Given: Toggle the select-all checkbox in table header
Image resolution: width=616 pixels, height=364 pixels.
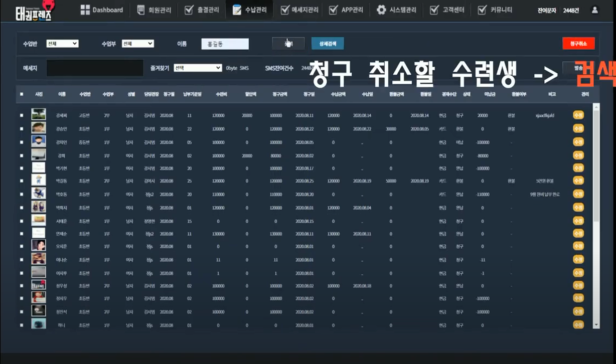Looking at the screenshot, I should tap(22, 94).
